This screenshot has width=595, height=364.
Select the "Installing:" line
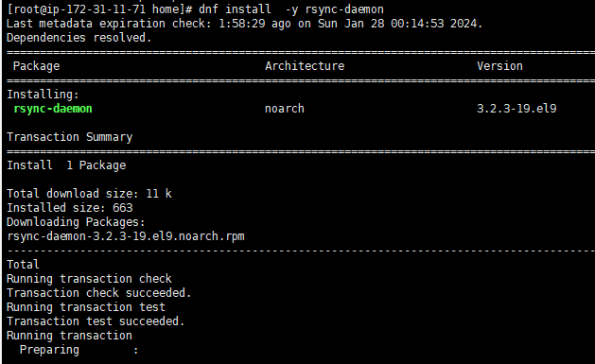point(43,95)
